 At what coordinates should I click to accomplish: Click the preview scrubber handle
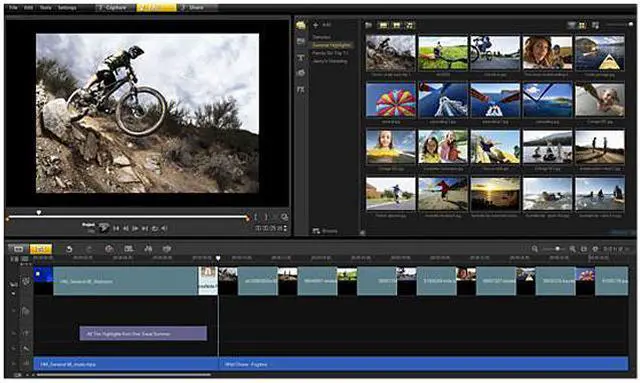[x=39, y=213]
